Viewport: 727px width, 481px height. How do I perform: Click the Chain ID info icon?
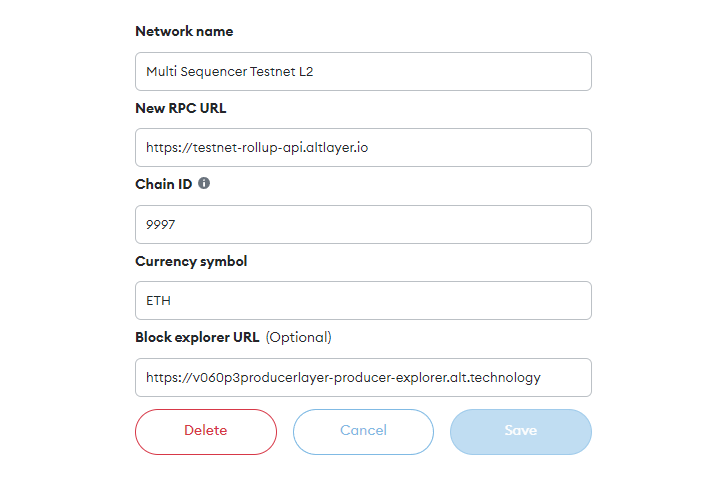click(204, 183)
